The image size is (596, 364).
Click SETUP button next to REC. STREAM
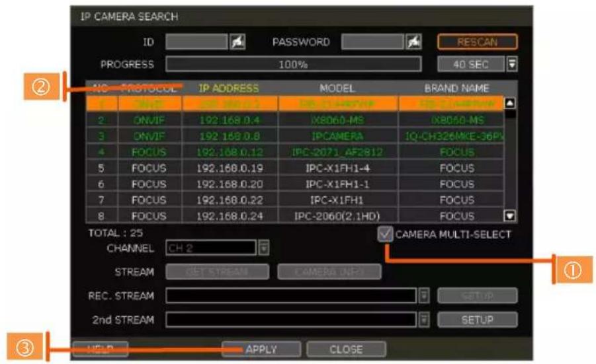tap(478, 295)
